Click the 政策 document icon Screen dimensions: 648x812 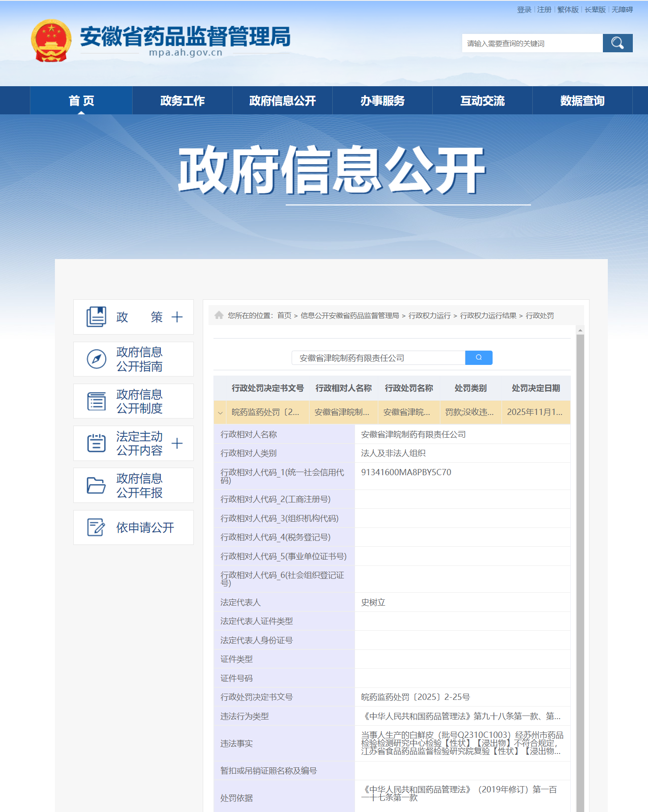[x=96, y=317]
